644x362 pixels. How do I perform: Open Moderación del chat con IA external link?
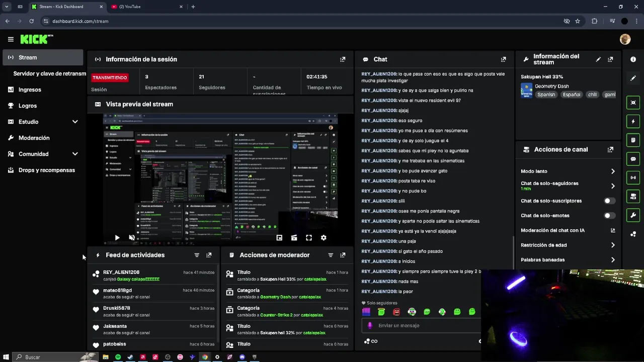613,230
